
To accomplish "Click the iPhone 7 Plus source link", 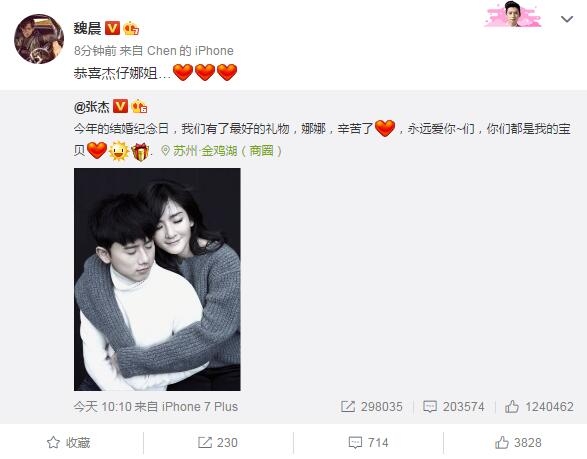I will tap(200, 407).
